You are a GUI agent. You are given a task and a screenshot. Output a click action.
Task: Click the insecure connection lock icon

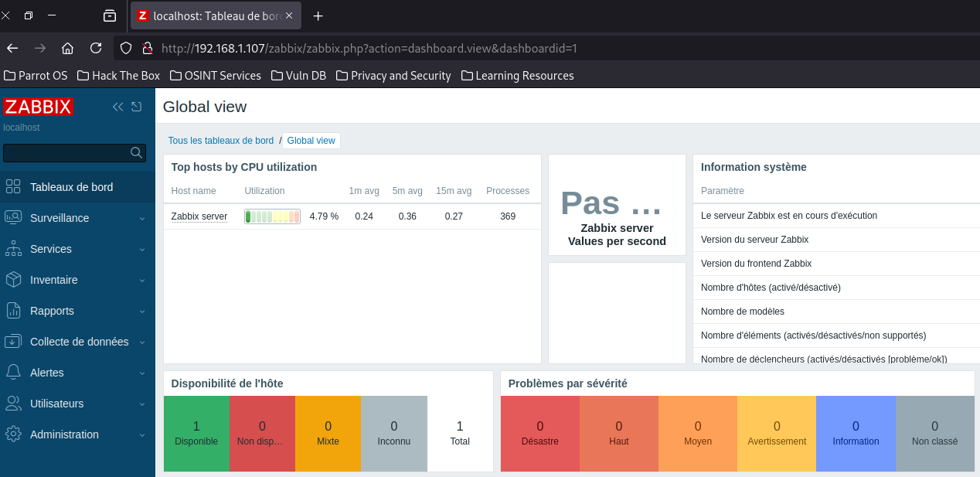point(148,48)
